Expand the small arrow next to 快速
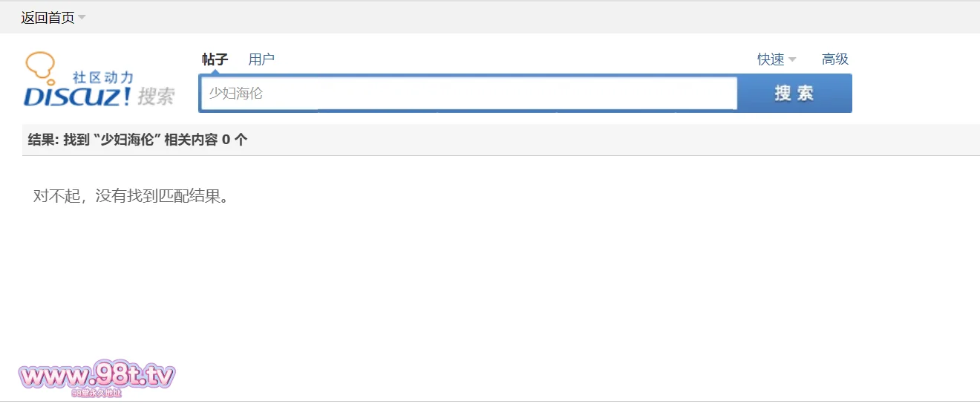Screen dimensions: 980x404 click(792, 59)
